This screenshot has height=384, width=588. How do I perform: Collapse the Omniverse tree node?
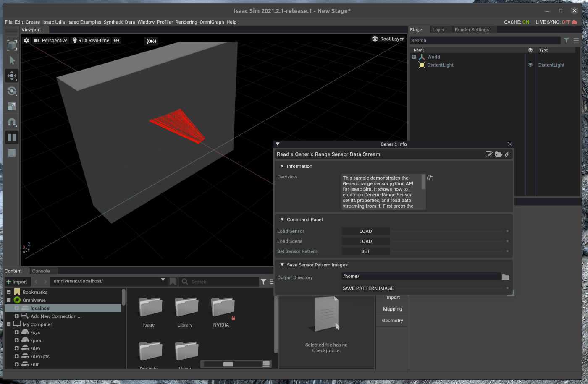pos(8,300)
